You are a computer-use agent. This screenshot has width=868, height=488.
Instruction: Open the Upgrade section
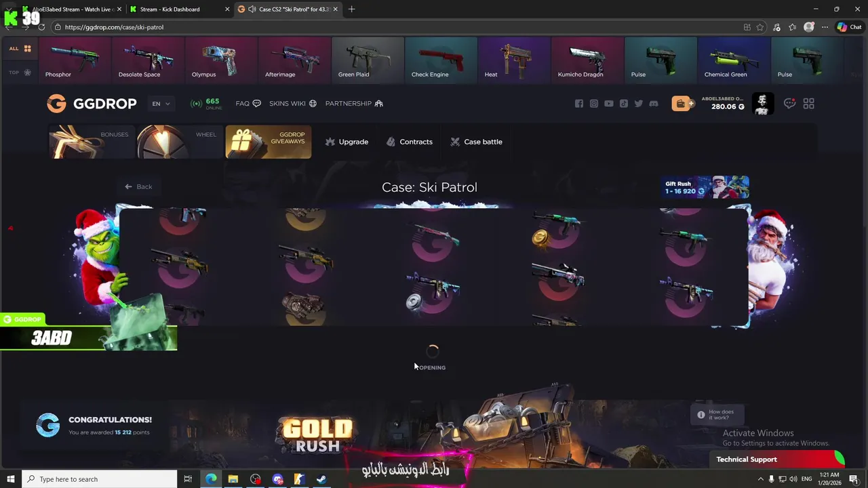click(347, 142)
